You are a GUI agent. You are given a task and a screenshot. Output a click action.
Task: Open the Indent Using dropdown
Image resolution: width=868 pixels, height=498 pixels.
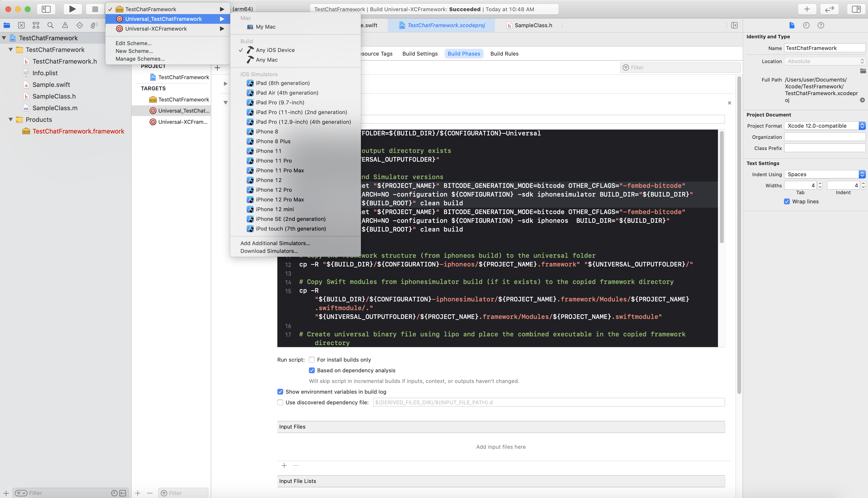point(825,174)
